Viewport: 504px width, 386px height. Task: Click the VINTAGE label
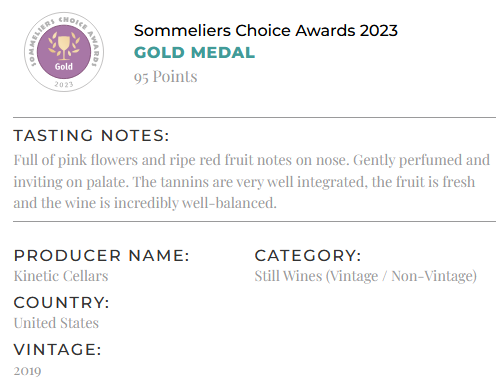(x=57, y=350)
